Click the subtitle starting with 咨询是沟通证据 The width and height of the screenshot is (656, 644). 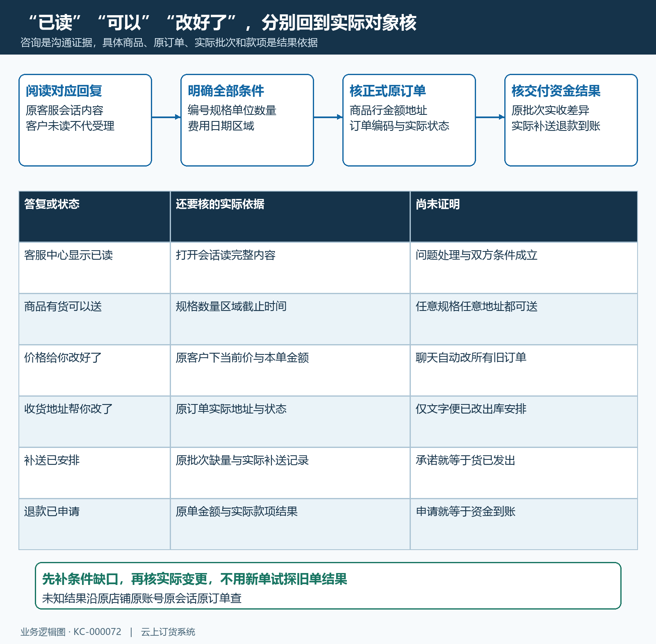click(169, 43)
